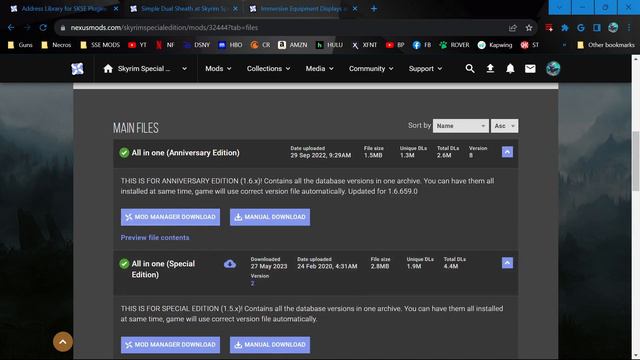Go back with browser back arrow
Image resolution: width=640 pixels, height=360 pixels.
click(11, 28)
